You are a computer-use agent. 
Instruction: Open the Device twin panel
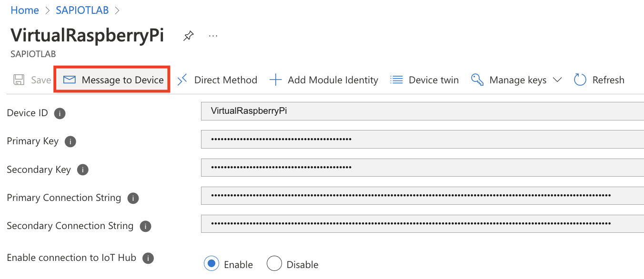pos(424,80)
